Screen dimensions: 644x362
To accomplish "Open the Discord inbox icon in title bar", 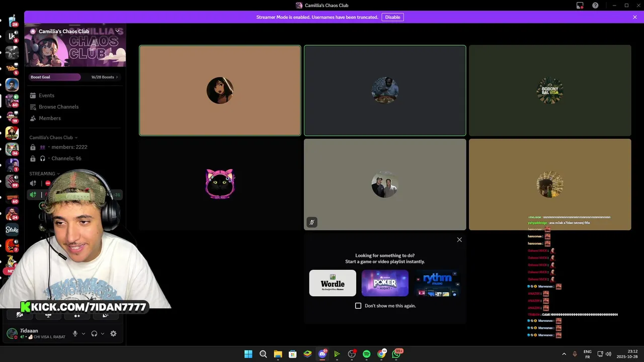I will (580, 6).
